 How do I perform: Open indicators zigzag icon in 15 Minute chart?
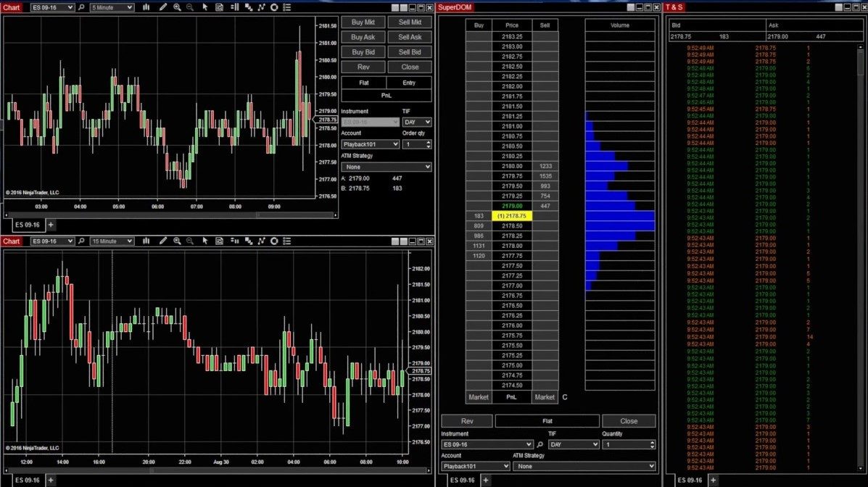(261, 241)
